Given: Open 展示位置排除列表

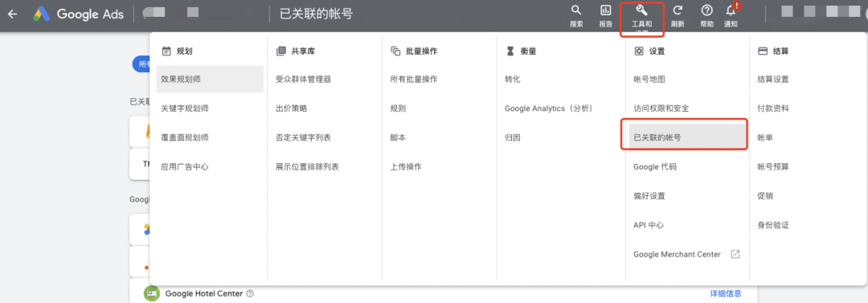Looking at the screenshot, I should point(307,166).
